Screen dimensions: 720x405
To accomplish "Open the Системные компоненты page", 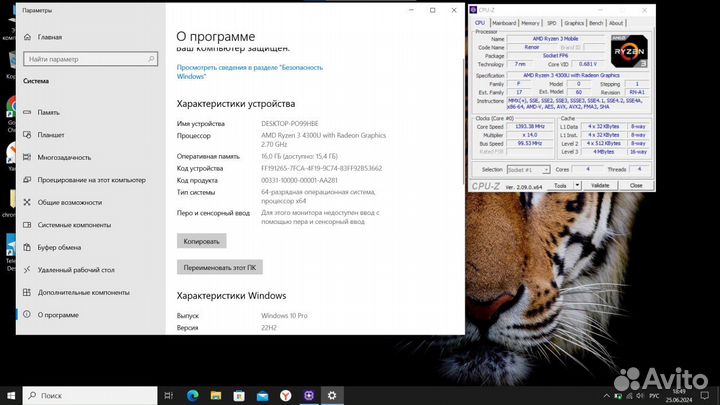I will [x=67, y=225].
